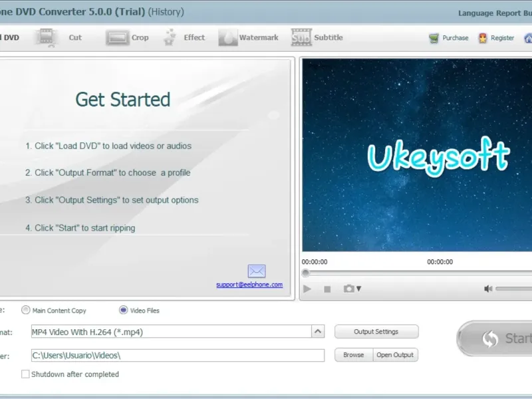Click the Output Settings button
This screenshot has width=532, height=399.
point(376,331)
